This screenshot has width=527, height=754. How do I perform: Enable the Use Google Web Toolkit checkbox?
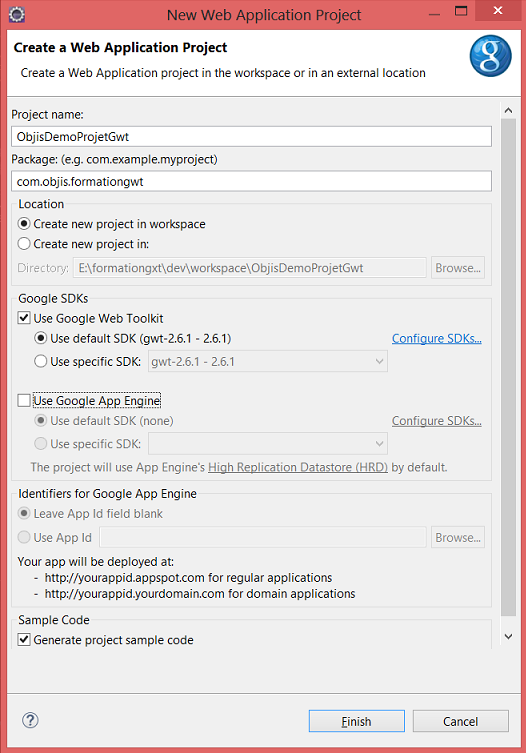click(24, 318)
